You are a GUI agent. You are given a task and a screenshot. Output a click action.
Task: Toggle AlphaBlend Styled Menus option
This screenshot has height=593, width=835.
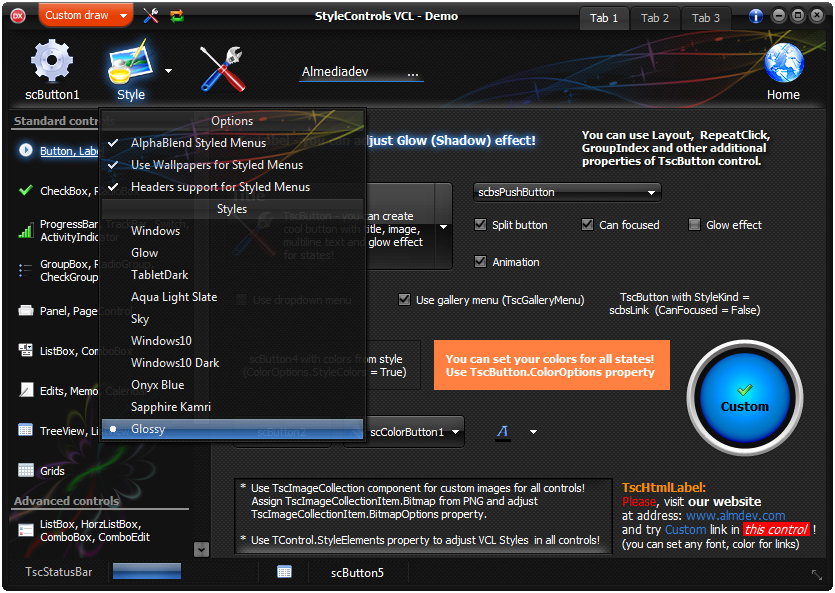click(232, 143)
